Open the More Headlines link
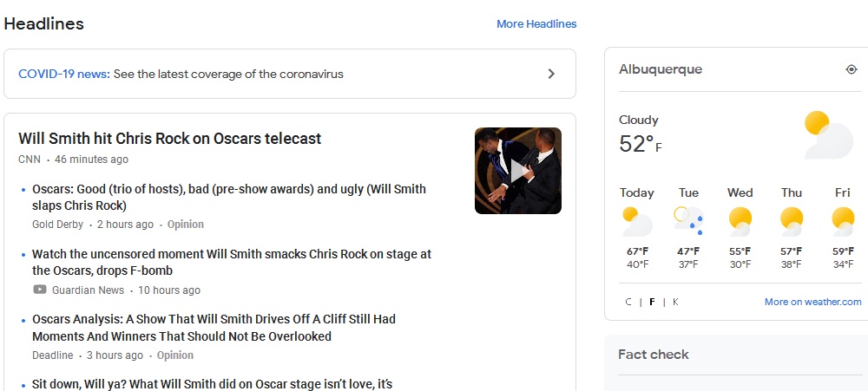Viewport: 868px width, 391px height. pyautogui.click(x=536, y=23)
